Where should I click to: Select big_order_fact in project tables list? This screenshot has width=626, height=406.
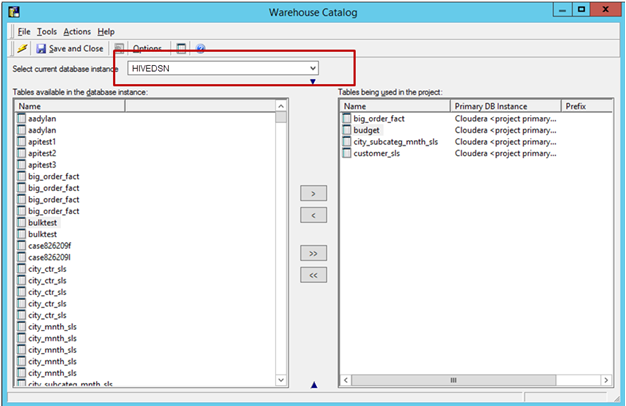pyautogui.click(x=379, y=119)
